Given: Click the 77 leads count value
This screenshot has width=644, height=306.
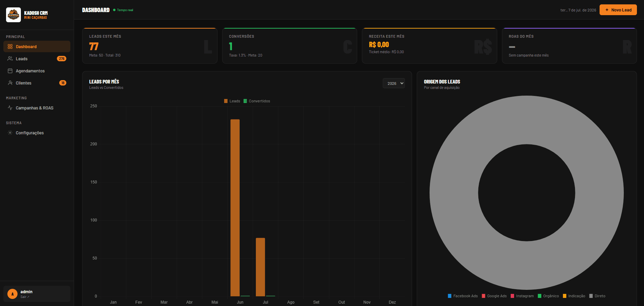Looking at the screenshot, I should pos(94,46).
